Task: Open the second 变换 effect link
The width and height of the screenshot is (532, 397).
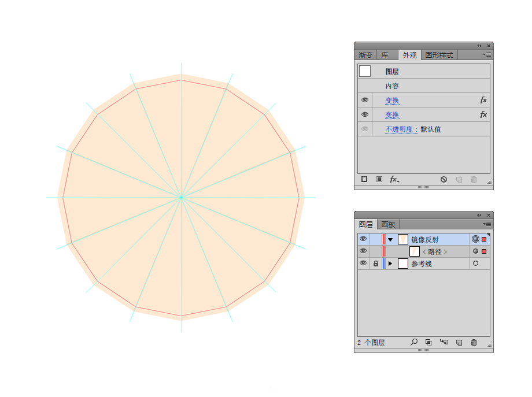Action: click(x=392, y=115)
